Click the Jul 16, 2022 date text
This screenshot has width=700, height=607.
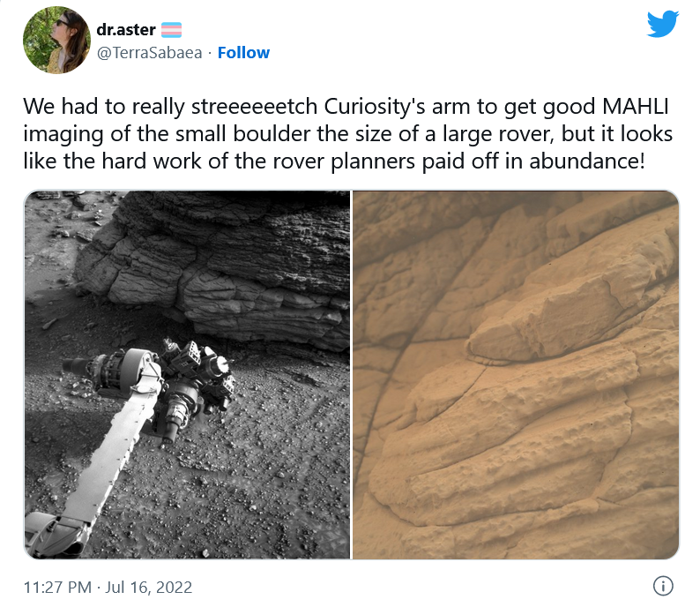(x=150, y=587)
